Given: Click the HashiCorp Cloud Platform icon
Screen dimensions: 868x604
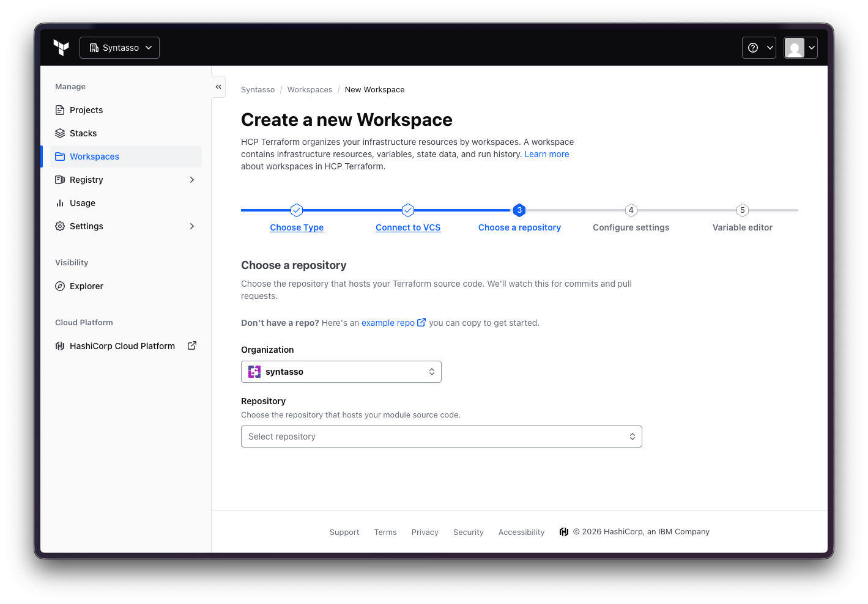Looking at the screenshot, I should tap(59, 345).
